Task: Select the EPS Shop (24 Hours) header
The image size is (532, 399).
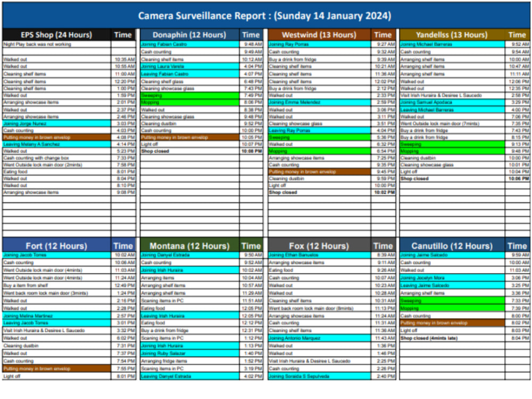Action: tap(56, 35)
